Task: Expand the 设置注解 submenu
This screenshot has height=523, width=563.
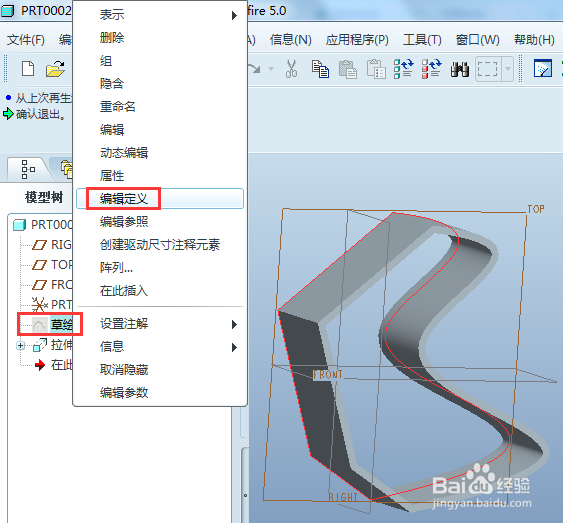Action: [160, 324]
